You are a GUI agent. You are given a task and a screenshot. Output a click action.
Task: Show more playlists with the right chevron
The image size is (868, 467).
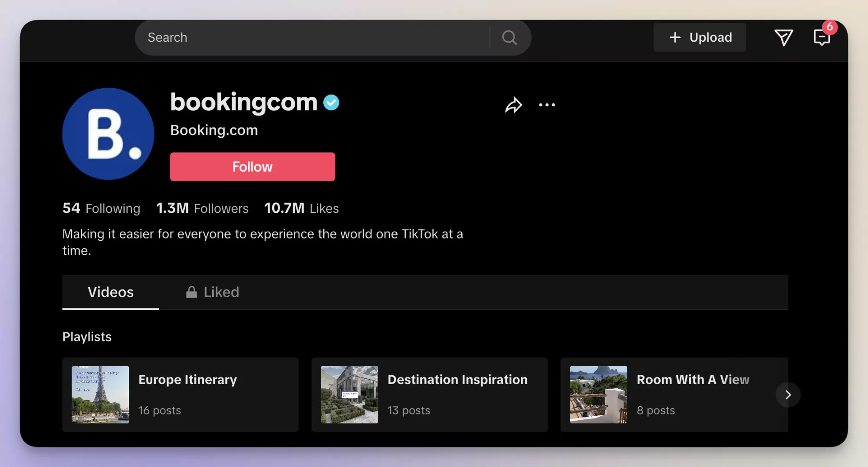tap(788, 394)
